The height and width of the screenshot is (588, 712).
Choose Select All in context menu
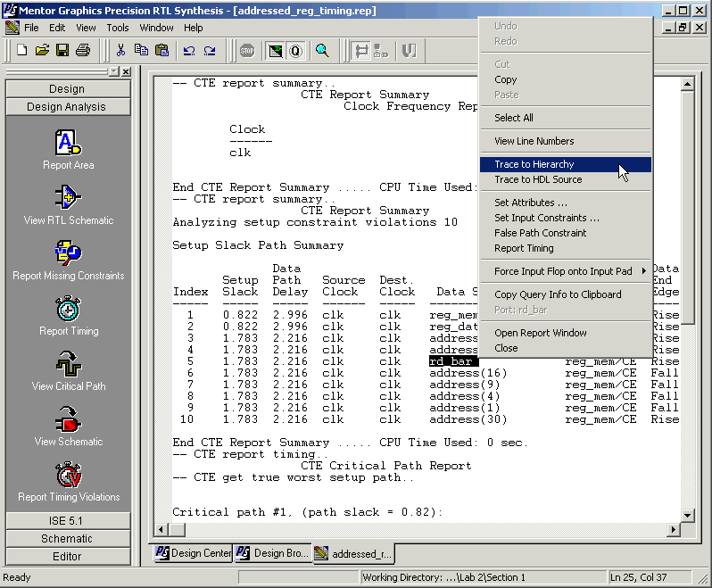566,118
